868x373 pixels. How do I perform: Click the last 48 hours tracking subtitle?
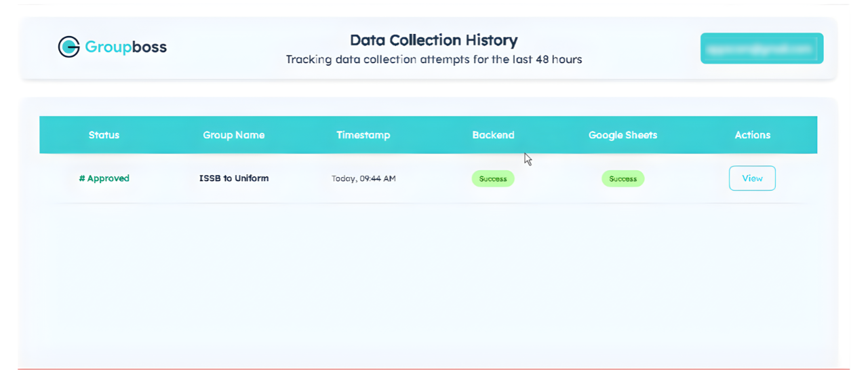(x=433, y=60)
